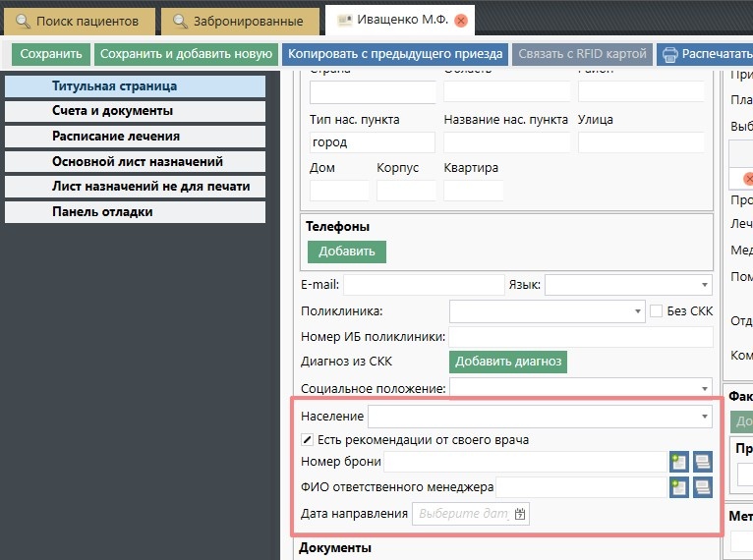This screenshot has height=560, width=753.
Task: Open the Социальное положение dropdown
Action: (x=705, y=388)
